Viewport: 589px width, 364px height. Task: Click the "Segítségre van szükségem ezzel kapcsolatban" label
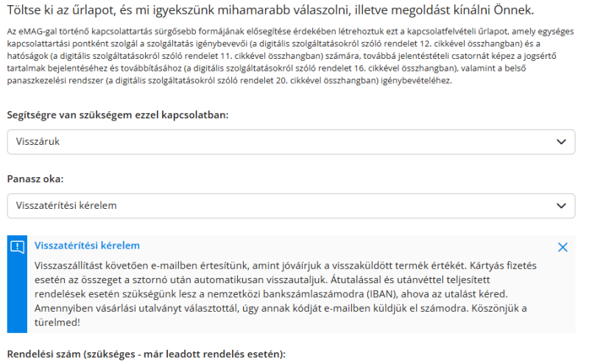tap(118, 115)
